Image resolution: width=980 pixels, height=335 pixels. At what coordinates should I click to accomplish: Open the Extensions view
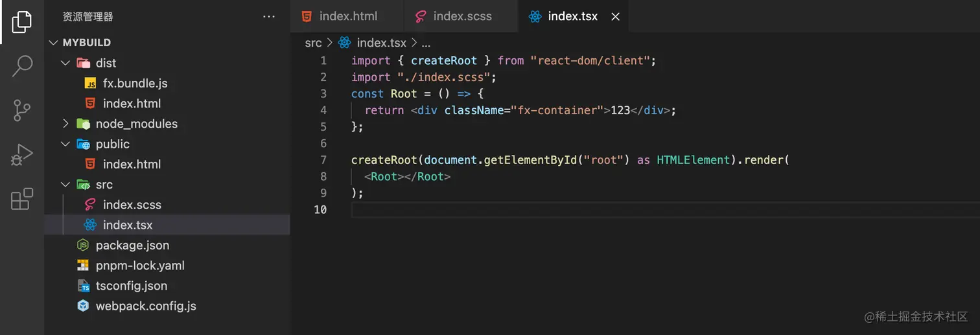tap(21, 199)
